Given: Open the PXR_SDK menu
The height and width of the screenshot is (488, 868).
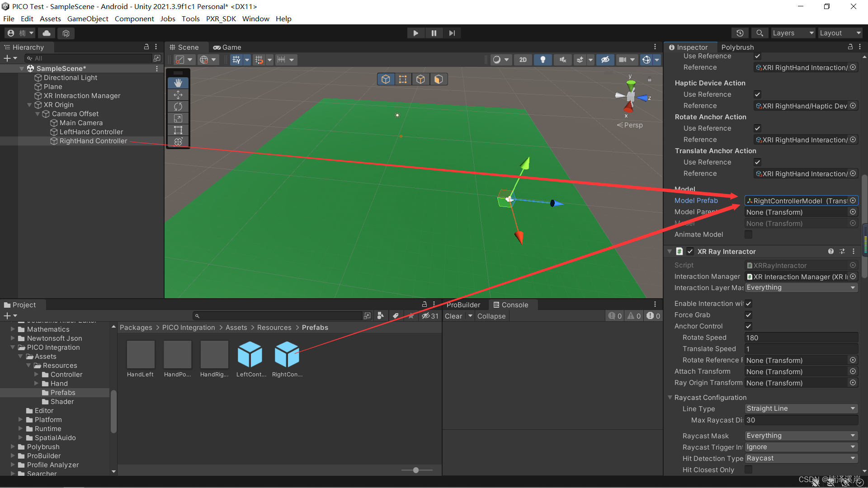Looking at the screenshot, I should click(x=221, y=19).
